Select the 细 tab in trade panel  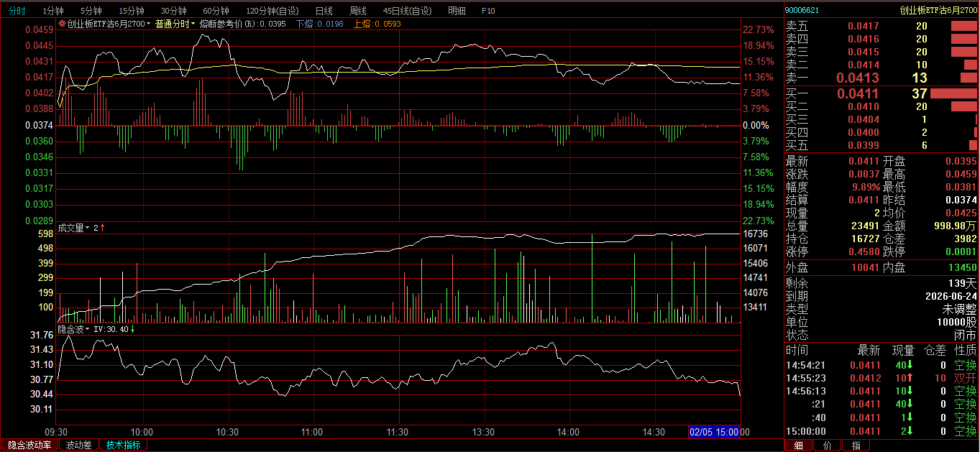click(x=797, y=446)
